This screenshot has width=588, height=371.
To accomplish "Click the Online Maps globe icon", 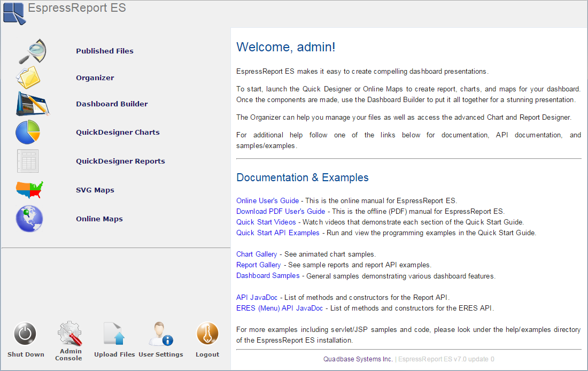I will (29, 219).
